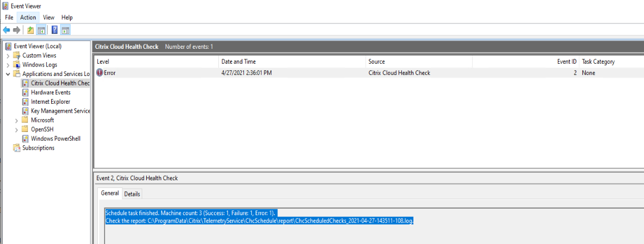This screenshot has height=244, width=644.
Task: Click the Source cell Citrix Cloud Health Check
Action: (x=400, y=73)
